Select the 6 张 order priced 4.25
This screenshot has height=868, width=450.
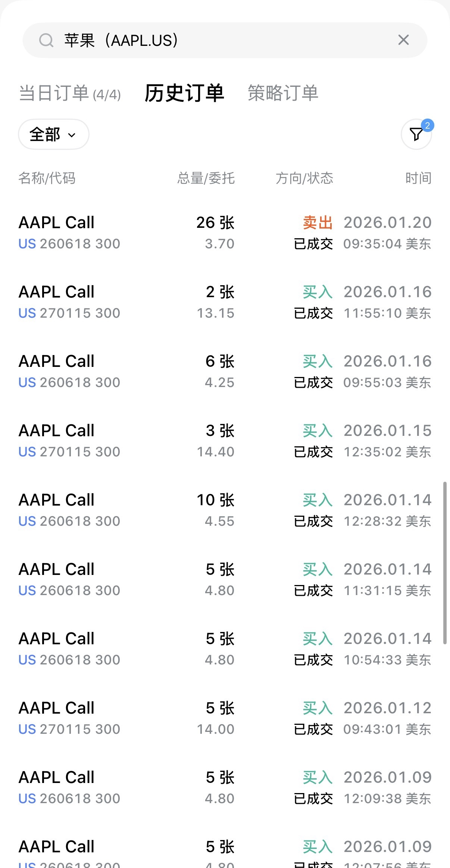click(x=225, y=371)
